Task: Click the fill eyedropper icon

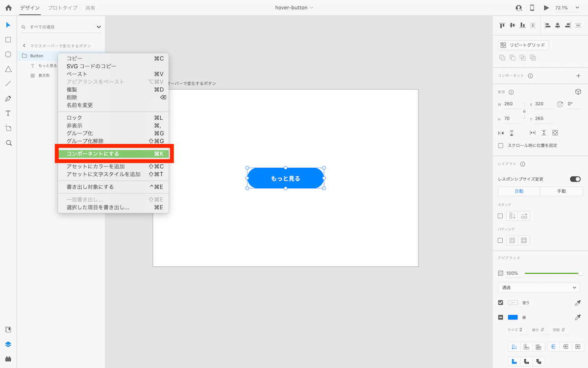Action: [578, 303]
